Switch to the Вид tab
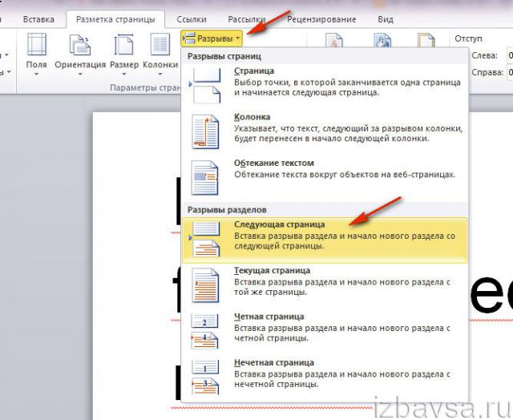 point(385,18)
